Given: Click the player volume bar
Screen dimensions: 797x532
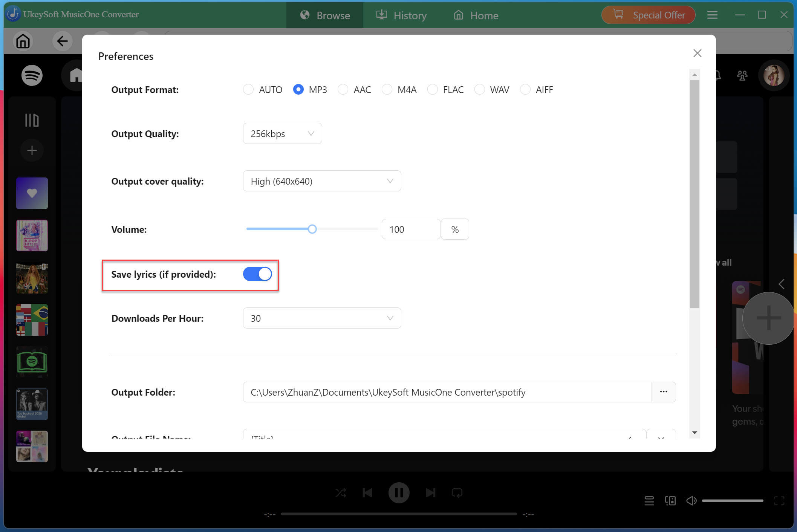Looking at the screenshot, I should click(x=733, y=501).
